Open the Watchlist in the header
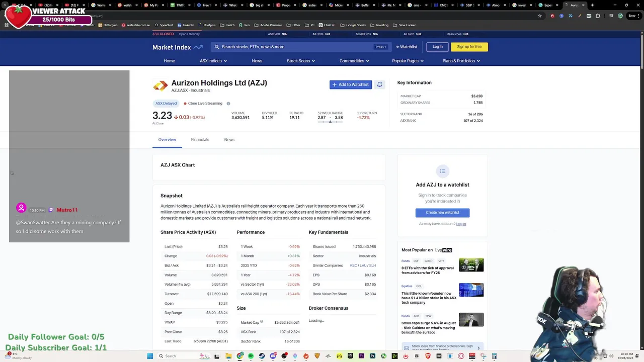 coord(407,47)
